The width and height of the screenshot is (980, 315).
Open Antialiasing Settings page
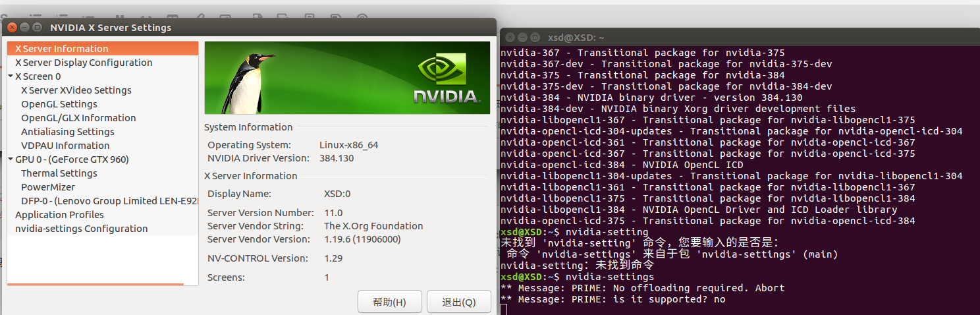[x=68, y=132]
